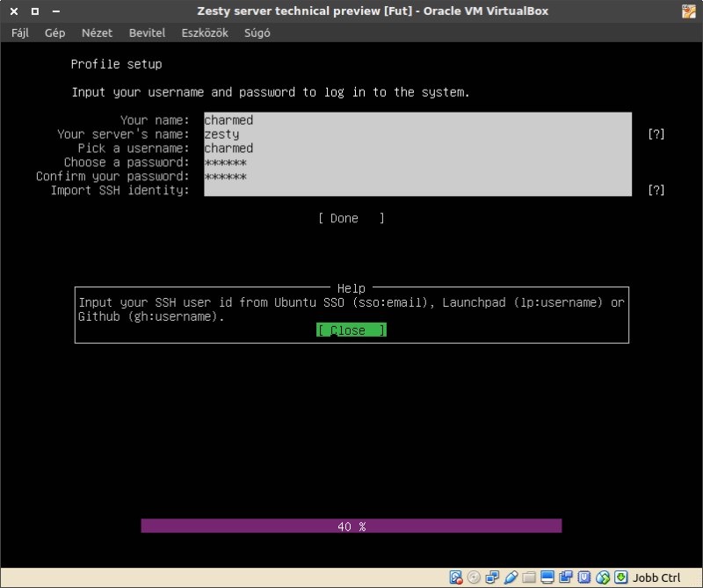703x588 pixels.
Task: Open the Fájl menu
Action: (20, 33)
